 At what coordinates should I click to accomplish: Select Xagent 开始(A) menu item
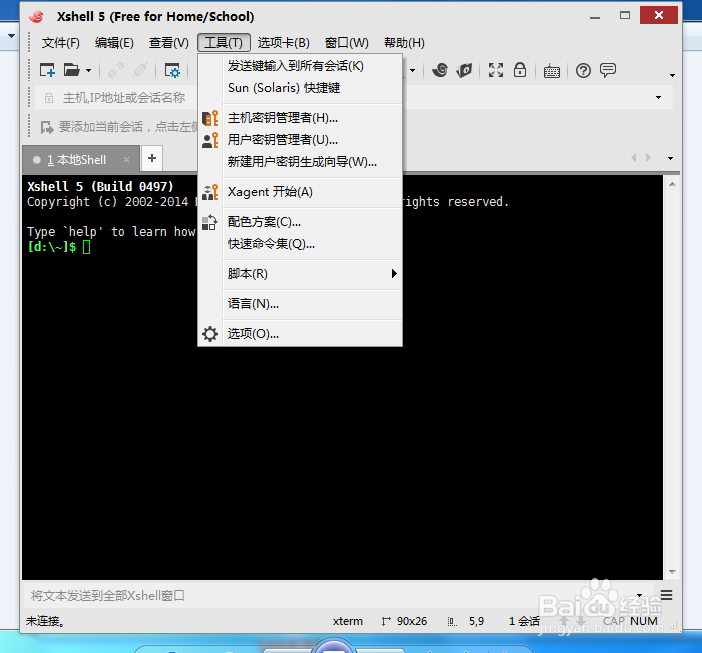tap(300, 192)
